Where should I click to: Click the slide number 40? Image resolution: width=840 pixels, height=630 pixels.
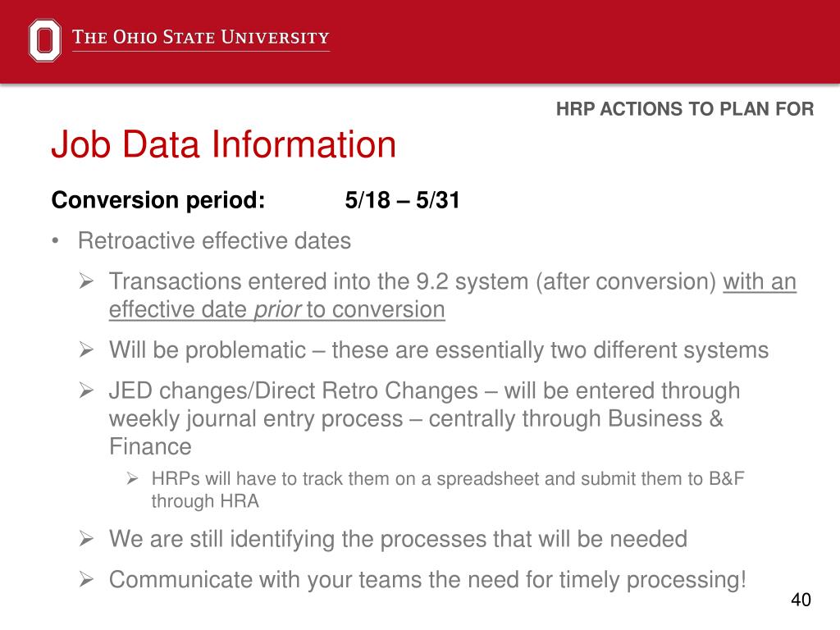801,600
